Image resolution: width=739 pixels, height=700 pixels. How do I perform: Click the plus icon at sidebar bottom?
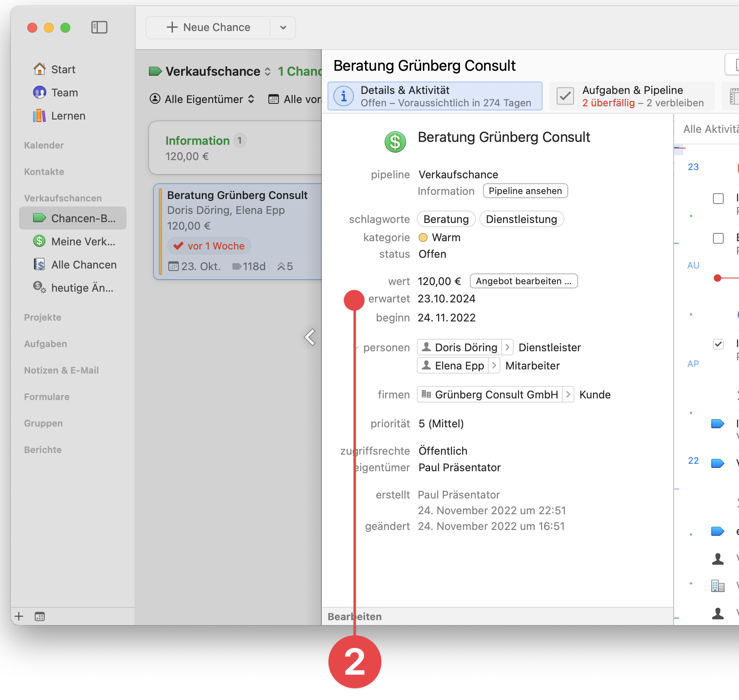(x=19, y=616)
